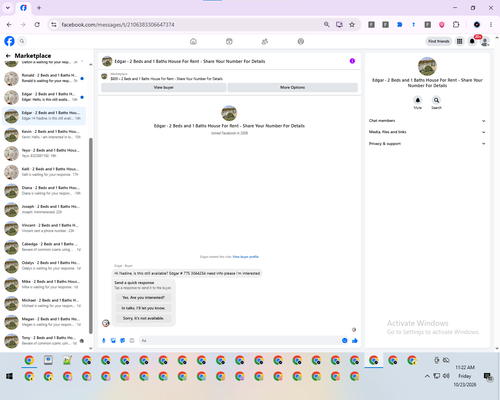Send 'In talks. I'll let you know.' response
Screen dimensions: 500x400
[143, 308]
